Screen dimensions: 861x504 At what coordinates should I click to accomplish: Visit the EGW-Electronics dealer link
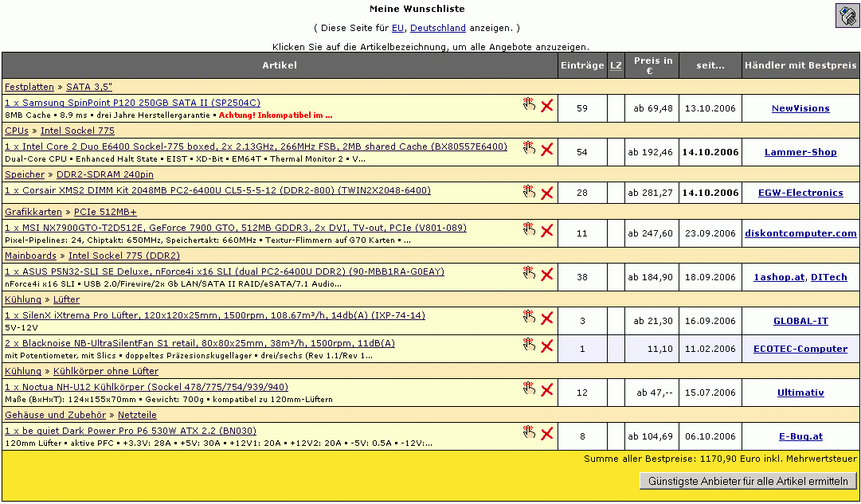click(800, 193)
